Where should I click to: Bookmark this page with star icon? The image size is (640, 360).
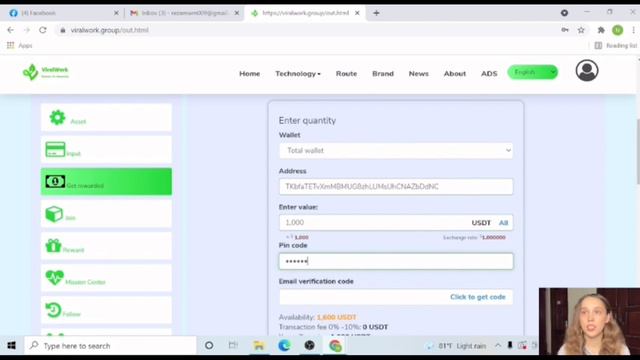point(581,30)
